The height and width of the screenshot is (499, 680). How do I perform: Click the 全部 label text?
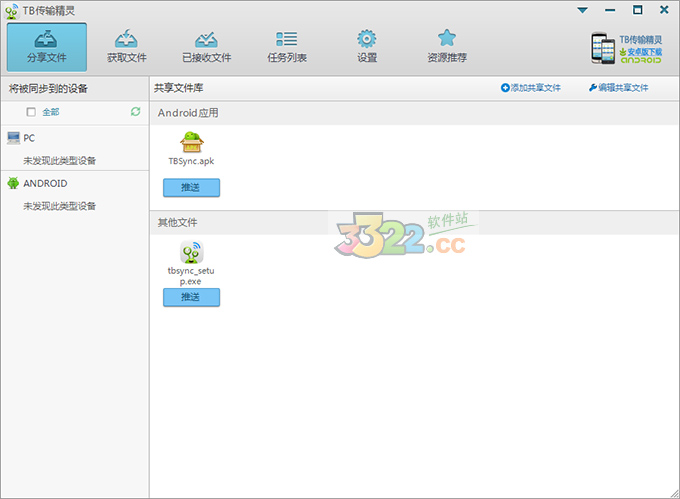point(51,112)
